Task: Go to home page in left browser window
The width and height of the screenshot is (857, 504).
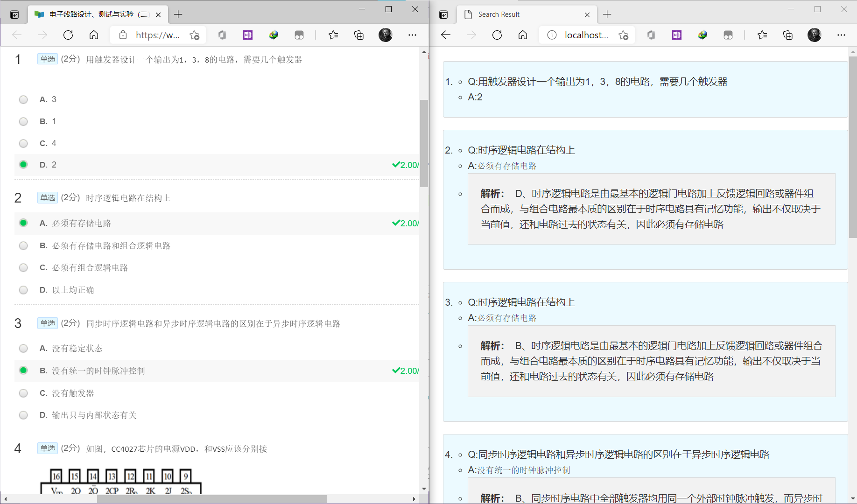Action: pyautogui.click(x=94, y=35)
